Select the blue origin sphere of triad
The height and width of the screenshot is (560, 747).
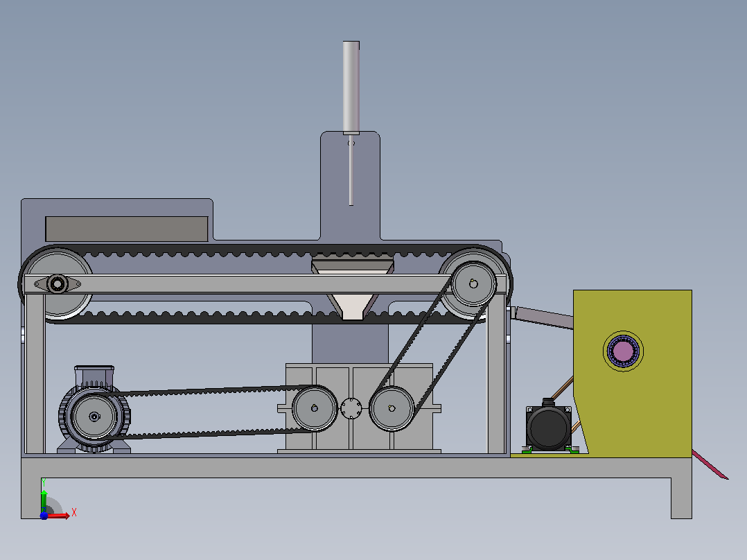(44, 516)
